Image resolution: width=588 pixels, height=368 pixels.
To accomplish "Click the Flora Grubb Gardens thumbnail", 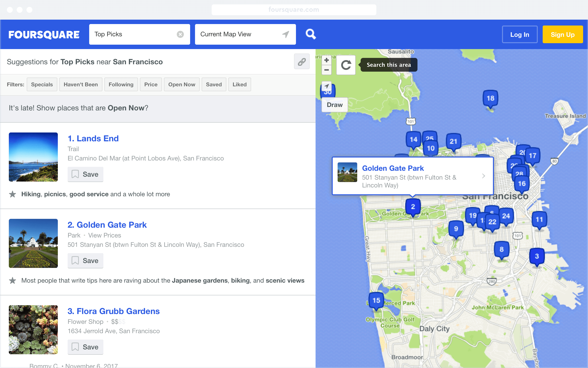I will tap(33, 330).
